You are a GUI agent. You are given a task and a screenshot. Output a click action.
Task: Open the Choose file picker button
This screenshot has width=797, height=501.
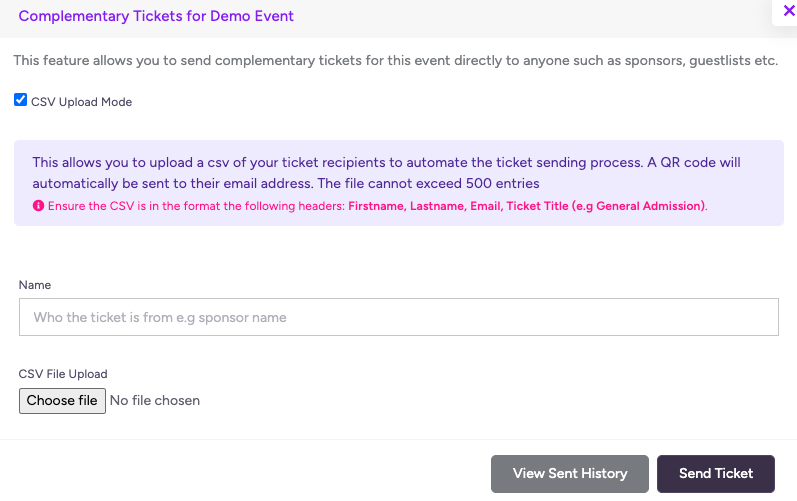(62, 400)
